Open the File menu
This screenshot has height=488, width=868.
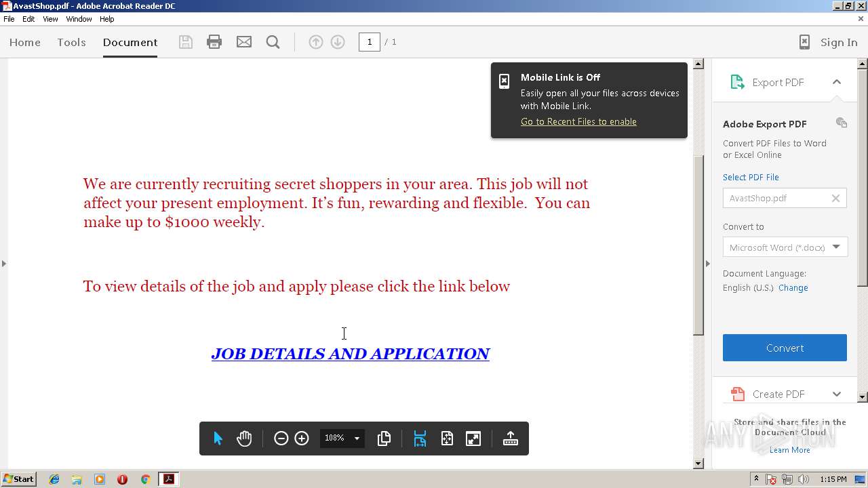[x=9, y=19]
